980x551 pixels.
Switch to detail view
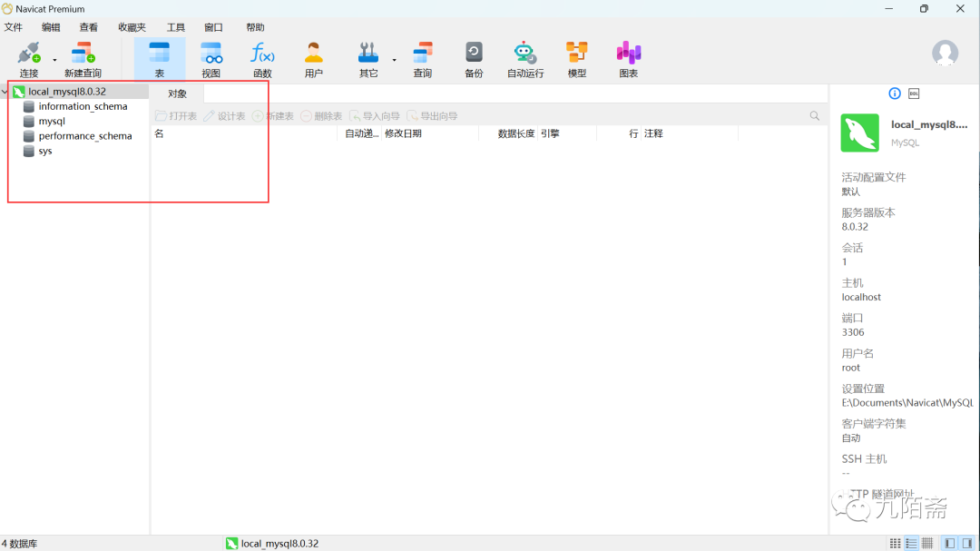click(x=927, y=544)
